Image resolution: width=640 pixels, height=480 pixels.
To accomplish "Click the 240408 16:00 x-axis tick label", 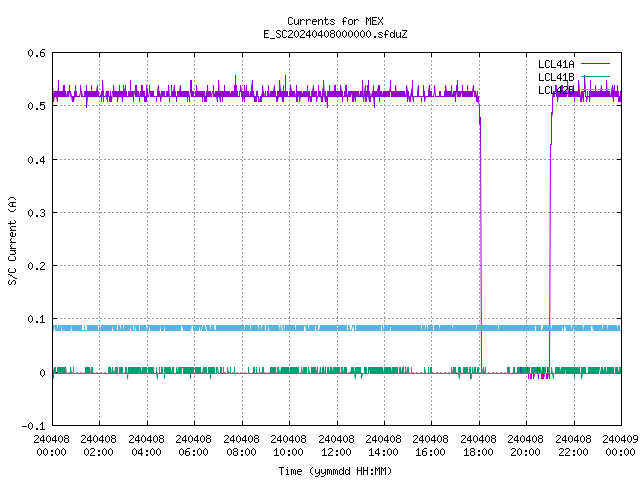I will tap(431, 445).
